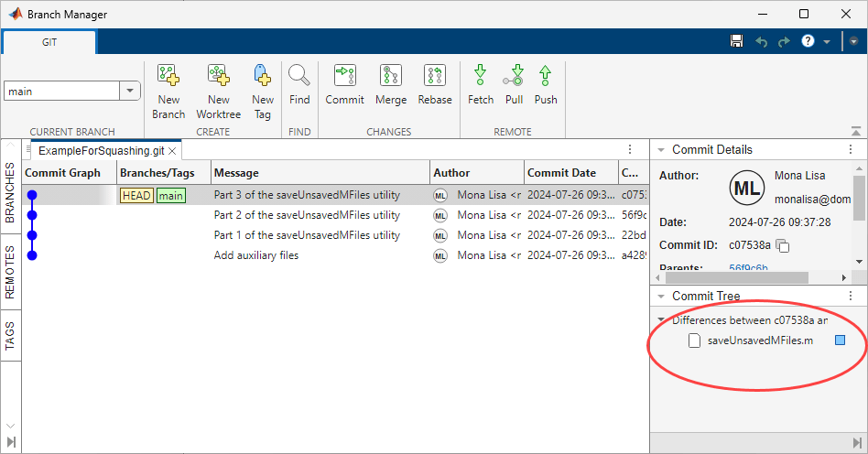Copy the Commit ID c07538a
868x454 pixels.
(783, 245)
